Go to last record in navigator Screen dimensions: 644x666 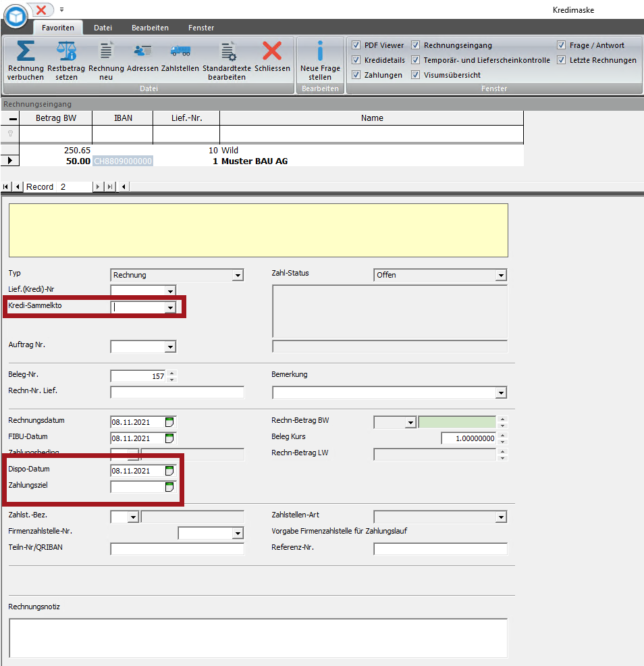point(110,186)
